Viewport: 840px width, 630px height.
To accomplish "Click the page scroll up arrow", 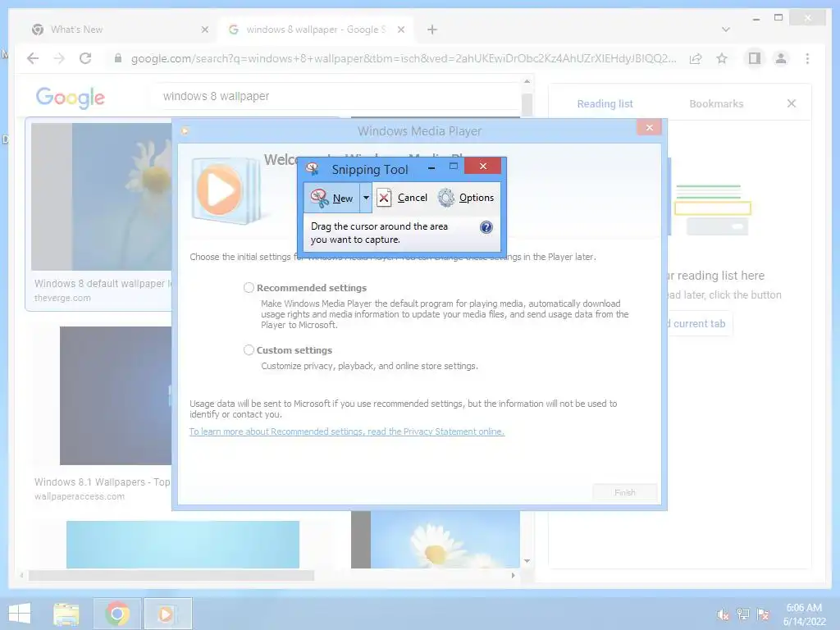I will (x=527, y=81).
